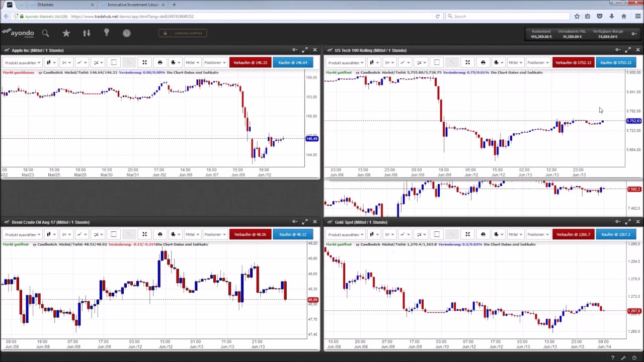Click Kaufen @ 48.12 for Brent Crude Oil

293,234
